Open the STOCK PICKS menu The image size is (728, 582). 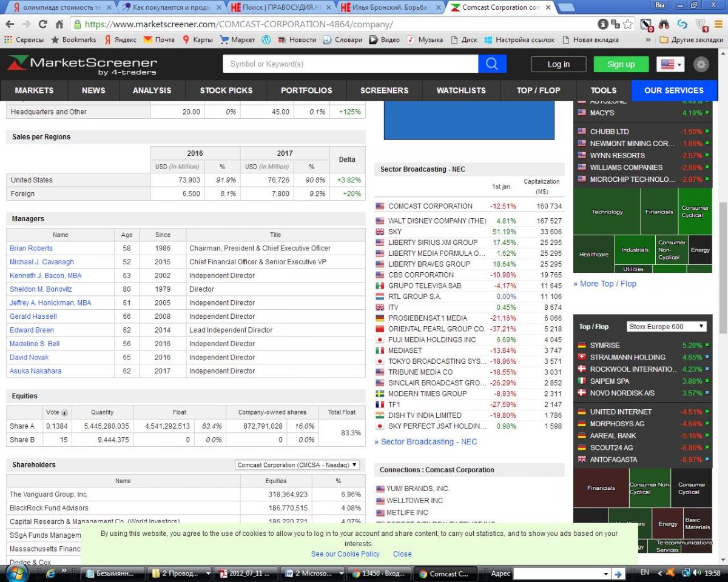226,90
